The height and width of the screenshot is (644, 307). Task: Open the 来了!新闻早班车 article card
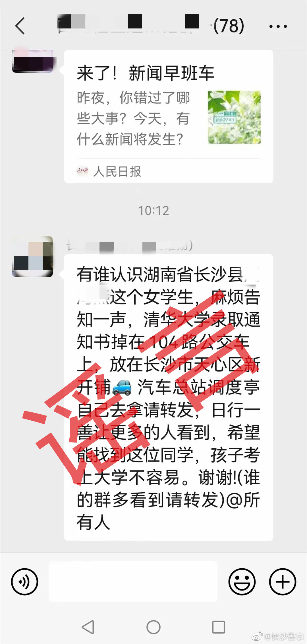point(169,117)
